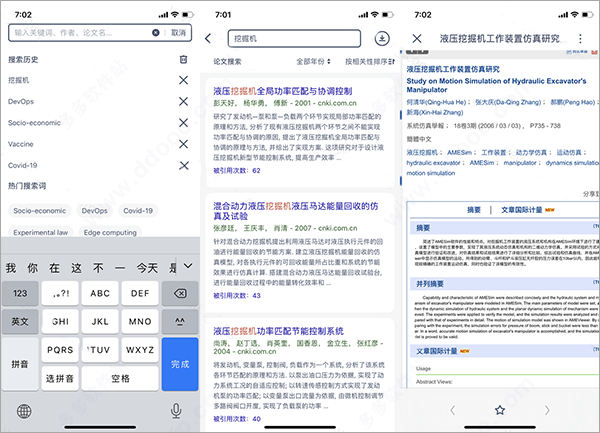
Task: Tap the hydraulic excavator keyword link
Action: coord(433,163)
